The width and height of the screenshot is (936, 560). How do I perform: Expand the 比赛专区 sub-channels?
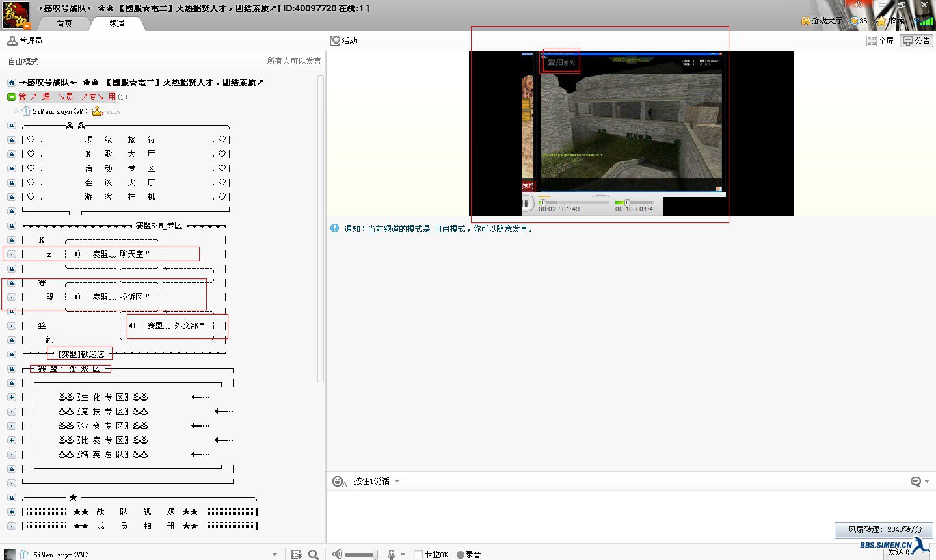[x=12, y=440]
